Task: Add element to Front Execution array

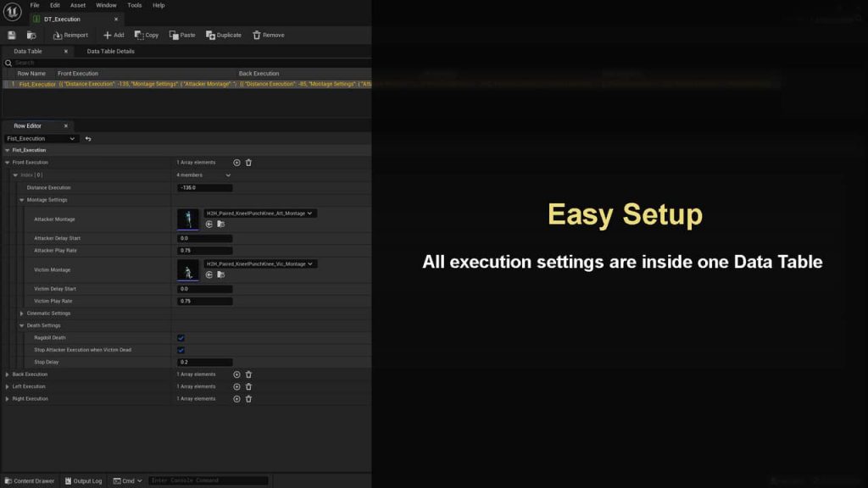Action: click(237, 163)
